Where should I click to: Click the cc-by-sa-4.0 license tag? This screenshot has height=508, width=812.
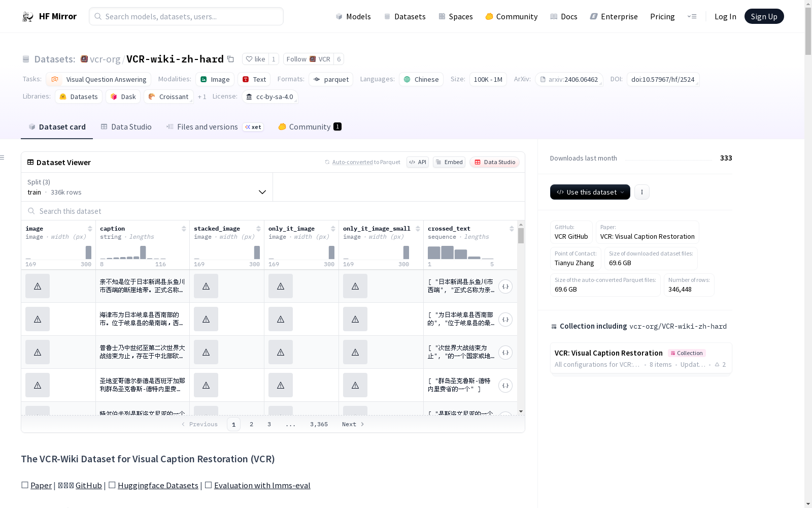[x=269, y=97]
